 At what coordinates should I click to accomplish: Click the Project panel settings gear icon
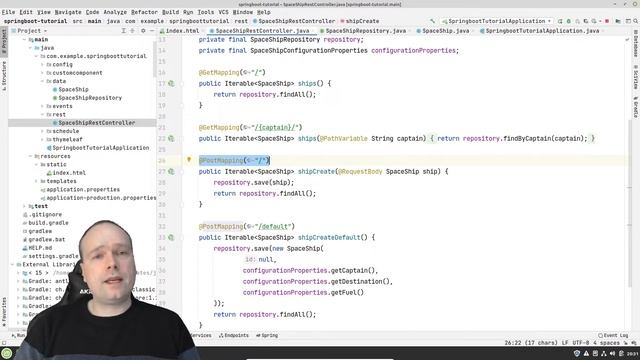[x=143, y=31]
